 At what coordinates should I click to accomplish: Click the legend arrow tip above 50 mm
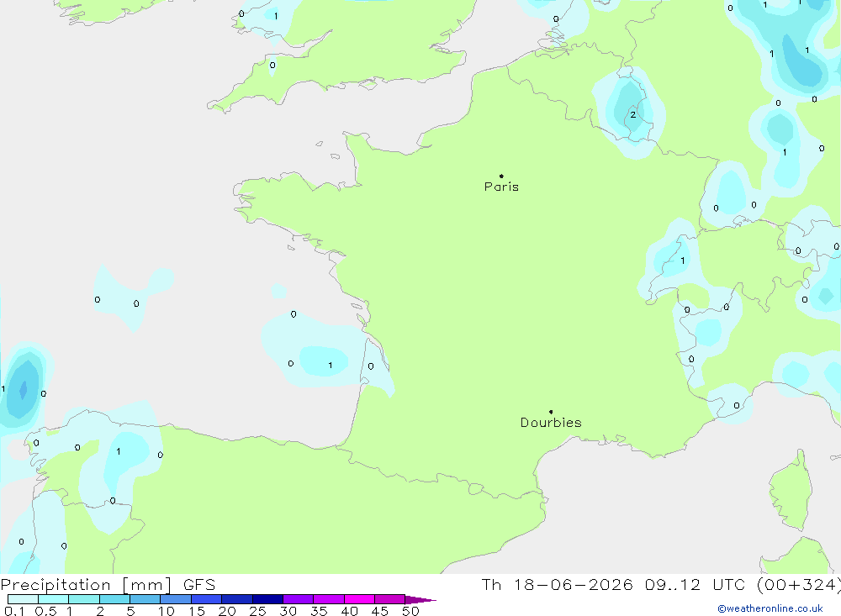[420, 600]
